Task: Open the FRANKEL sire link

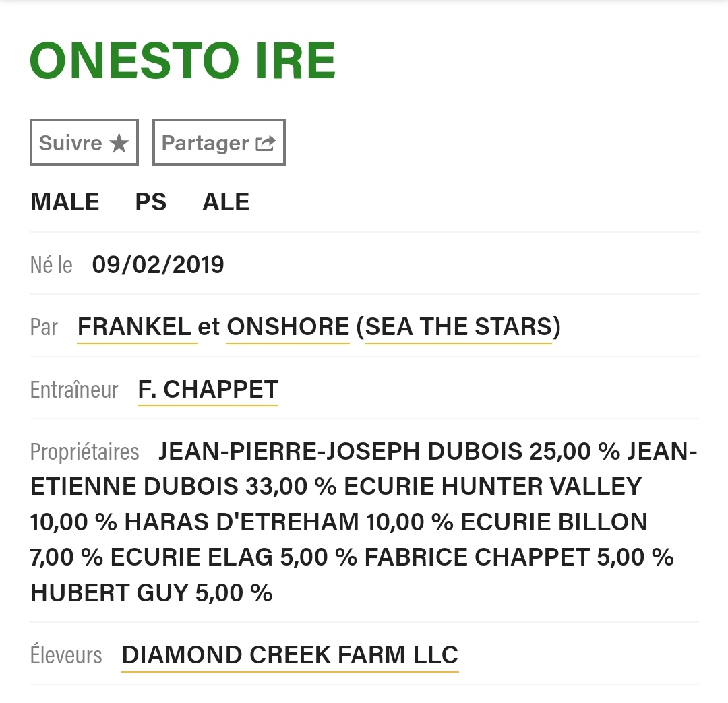Action: point(134,326)
